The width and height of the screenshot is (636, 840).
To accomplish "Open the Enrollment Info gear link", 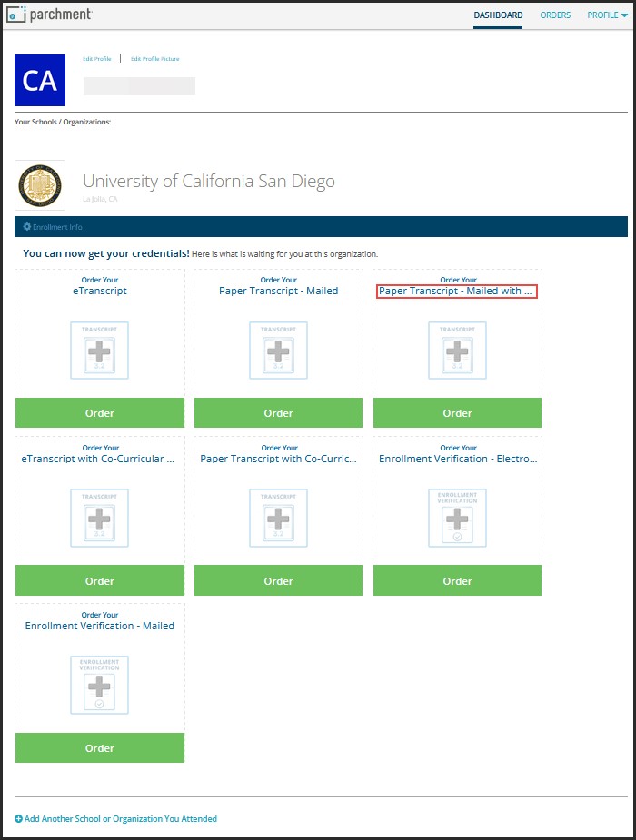I will (x=53, y=227).
